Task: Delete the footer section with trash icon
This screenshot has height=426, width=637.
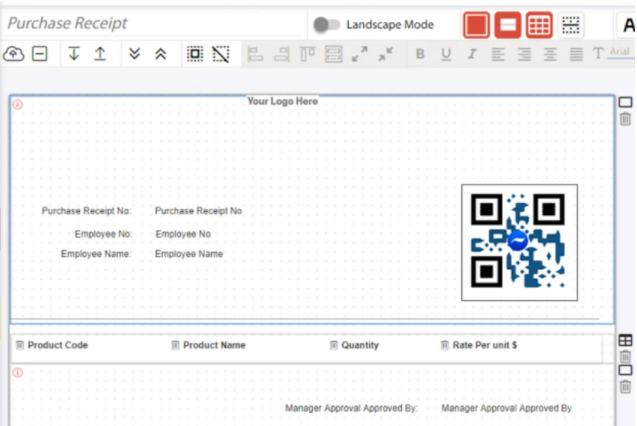Action: 625,387
